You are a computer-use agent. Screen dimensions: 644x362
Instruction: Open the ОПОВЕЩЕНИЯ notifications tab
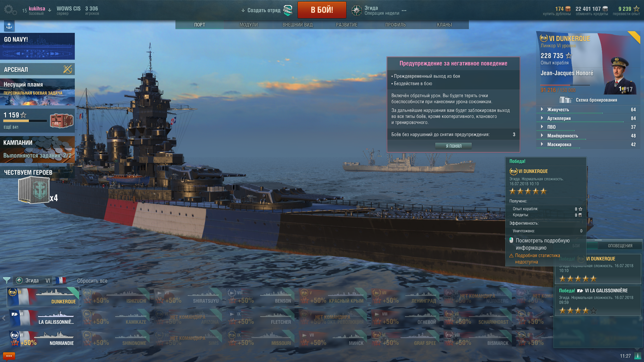620,246
